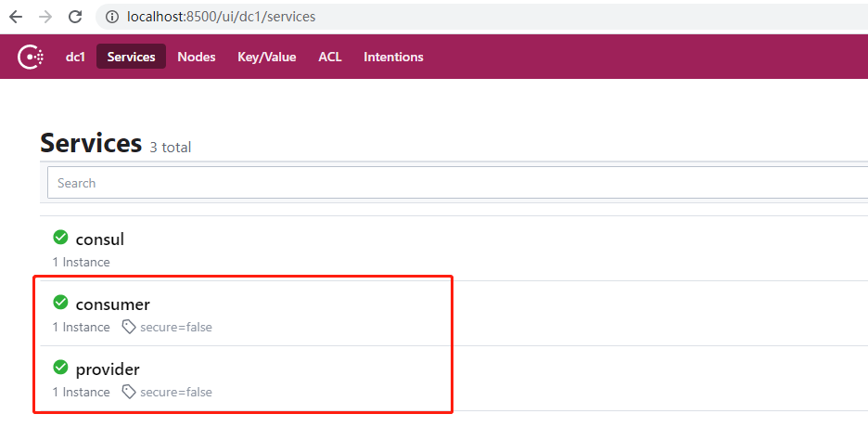
Task: Click the browser forward arrow
Action: (x=45, y=17)
